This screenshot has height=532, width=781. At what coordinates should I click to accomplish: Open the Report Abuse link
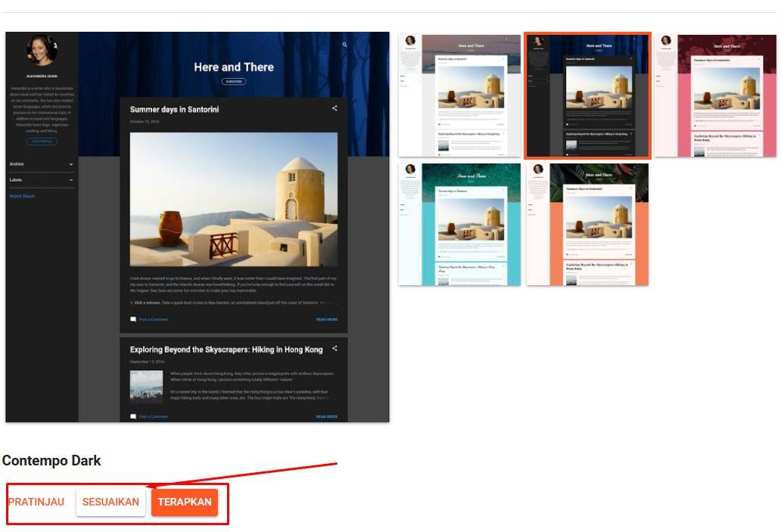[21, 195]
